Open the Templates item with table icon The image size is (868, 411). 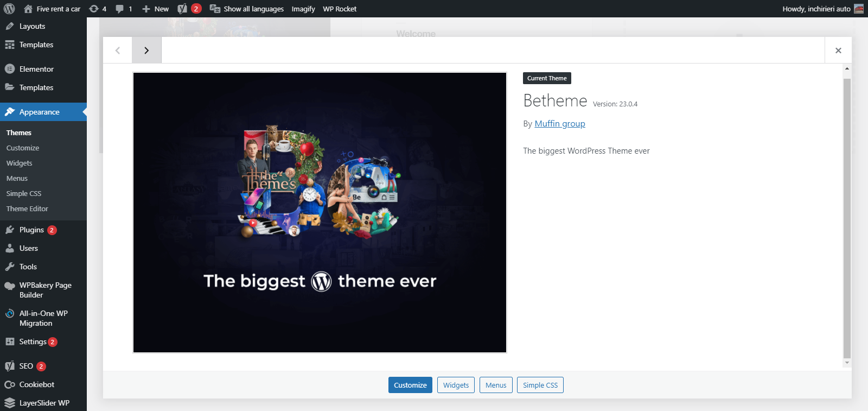point(43,45)
